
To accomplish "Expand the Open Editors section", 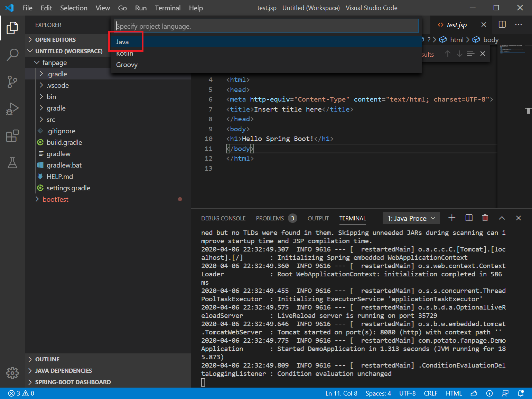I will (x=55, y=40).
